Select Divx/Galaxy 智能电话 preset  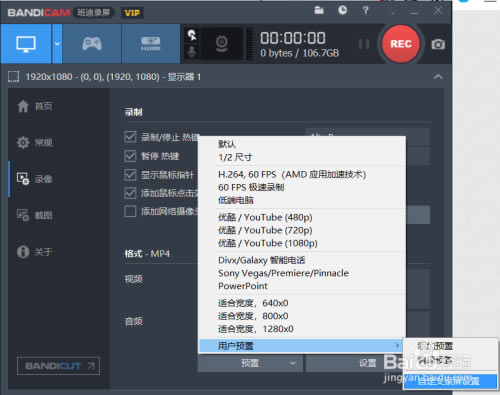point(302,260)
